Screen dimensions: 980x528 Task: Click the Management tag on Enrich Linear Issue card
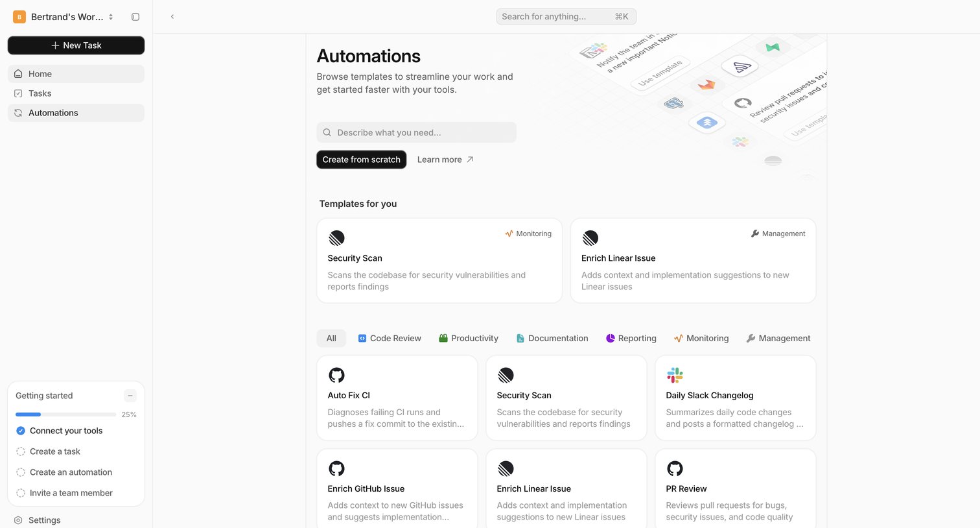click(x=778, y=234)
